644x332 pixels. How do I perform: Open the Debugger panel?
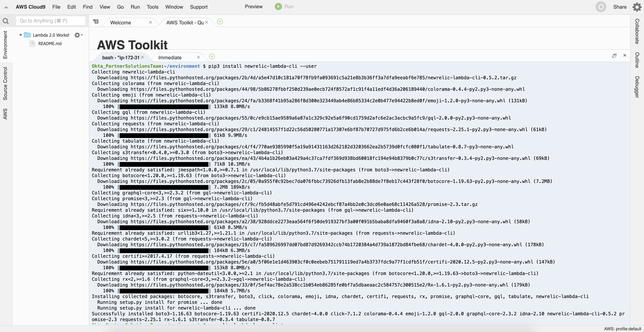click(637, 87)
